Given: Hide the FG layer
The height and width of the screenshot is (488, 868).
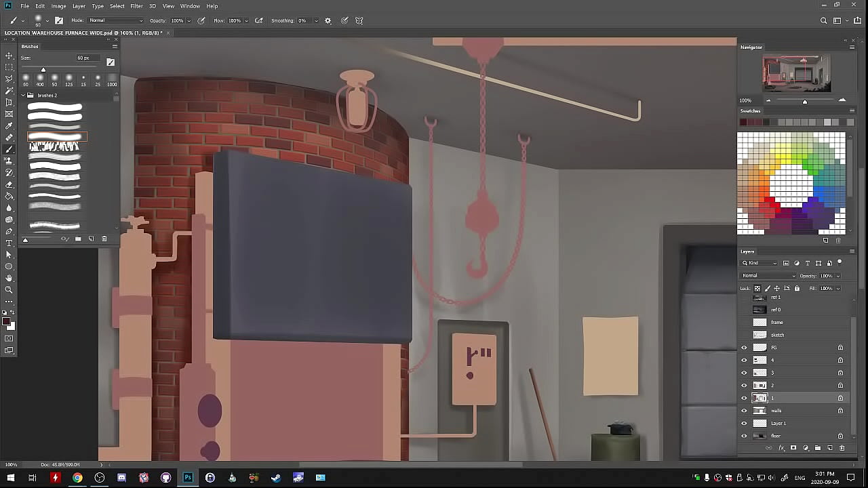Looking at the screenshot, I should pos(744,348).
